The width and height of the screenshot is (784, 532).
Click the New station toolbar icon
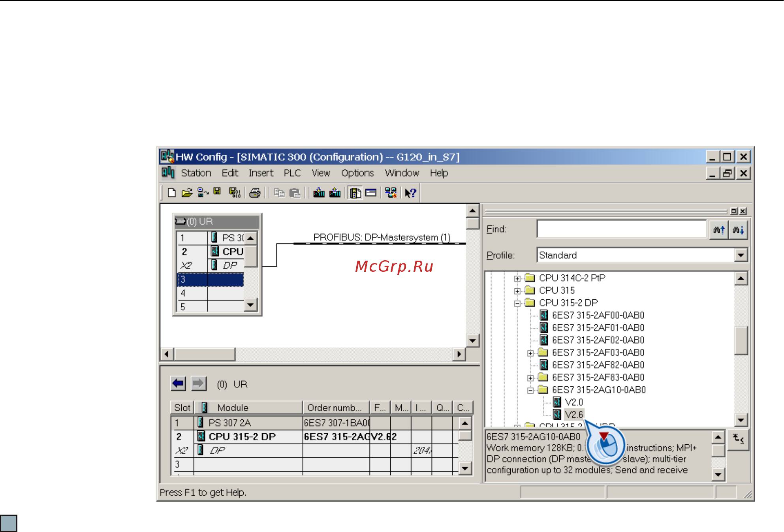171,193
